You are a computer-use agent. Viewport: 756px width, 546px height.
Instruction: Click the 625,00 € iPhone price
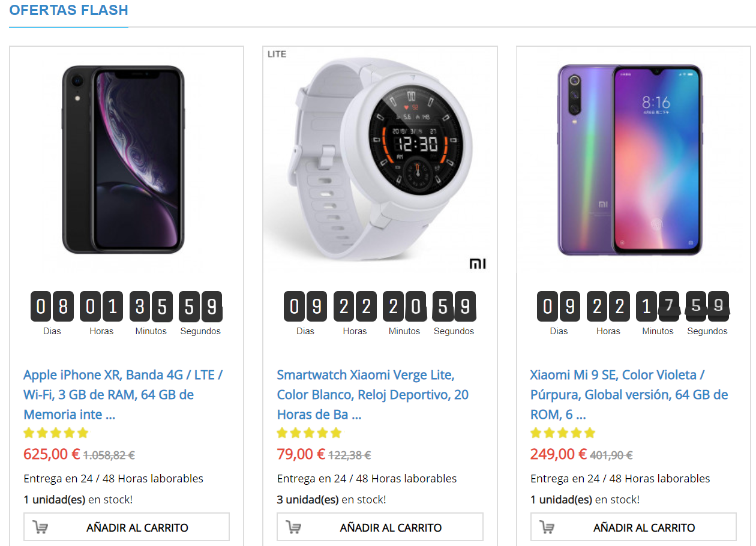[x=52, y=454]
